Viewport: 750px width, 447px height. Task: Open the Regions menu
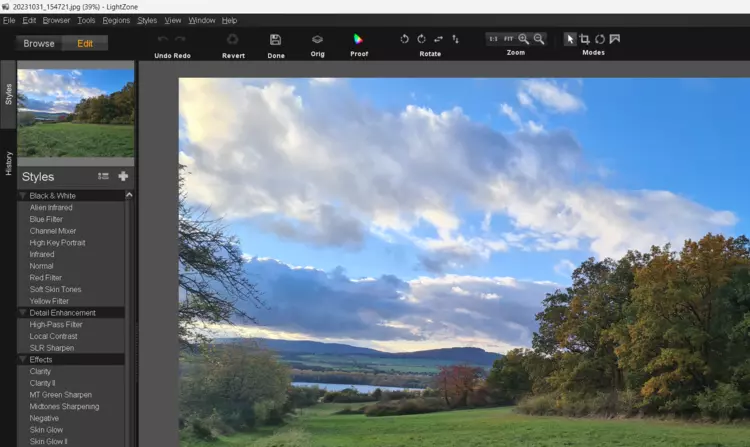point(116,20)
